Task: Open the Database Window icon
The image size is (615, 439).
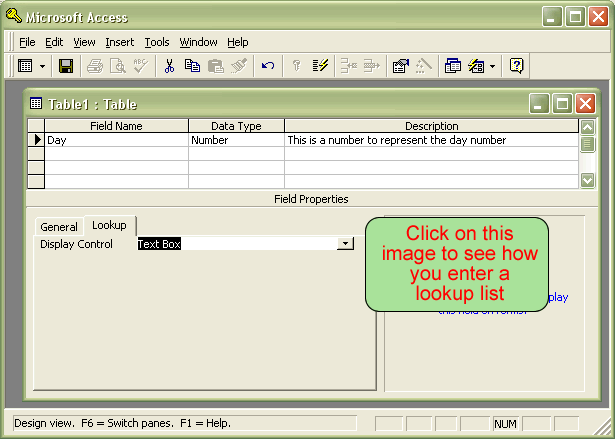Action: (453, 66)
